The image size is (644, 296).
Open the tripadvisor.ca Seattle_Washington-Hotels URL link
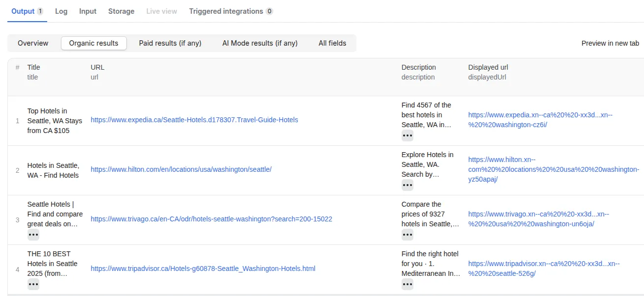tap(203, 269)
